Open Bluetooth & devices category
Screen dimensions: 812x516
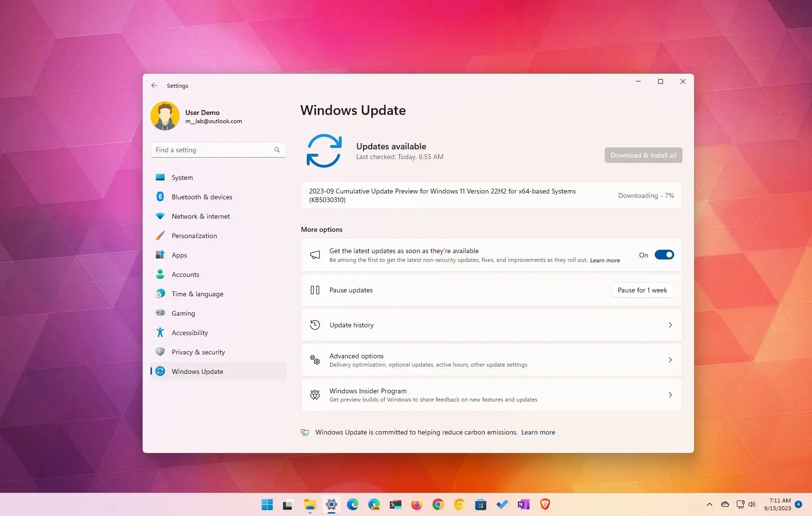[218, 197]
